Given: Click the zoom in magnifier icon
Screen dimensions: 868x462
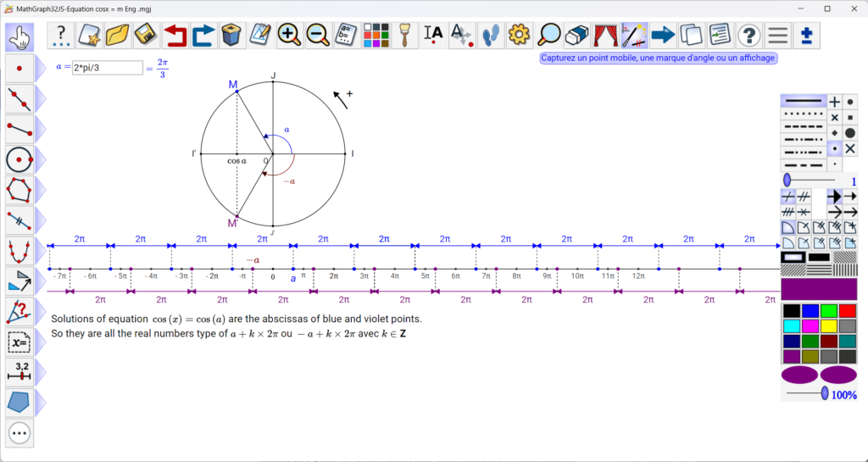Looking at the screenshot, I should [289, 35].
